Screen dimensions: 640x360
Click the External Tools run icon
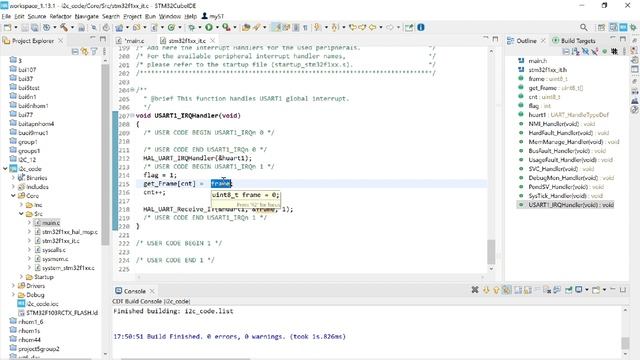[x=226, y=27]
